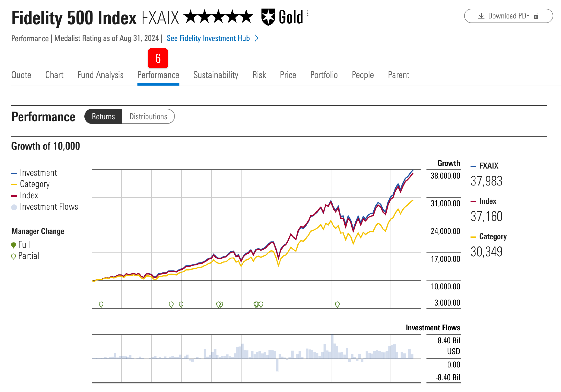Toggle the Index series in legend
Image resolution: width=561 pixels, height=392 pixels.
click(29, 195)
